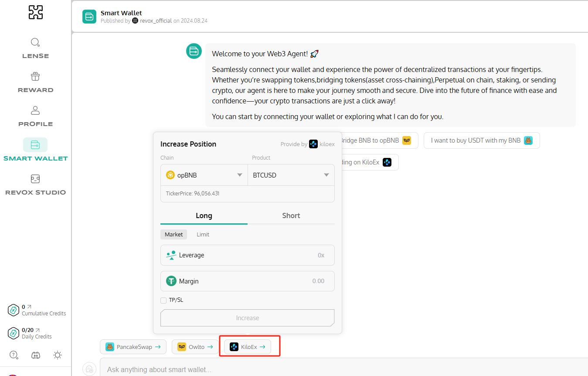The height and width of the screenshot is (376, 588).
Task: Click the Increase Position heading
Action: click(x=188, y=144)
